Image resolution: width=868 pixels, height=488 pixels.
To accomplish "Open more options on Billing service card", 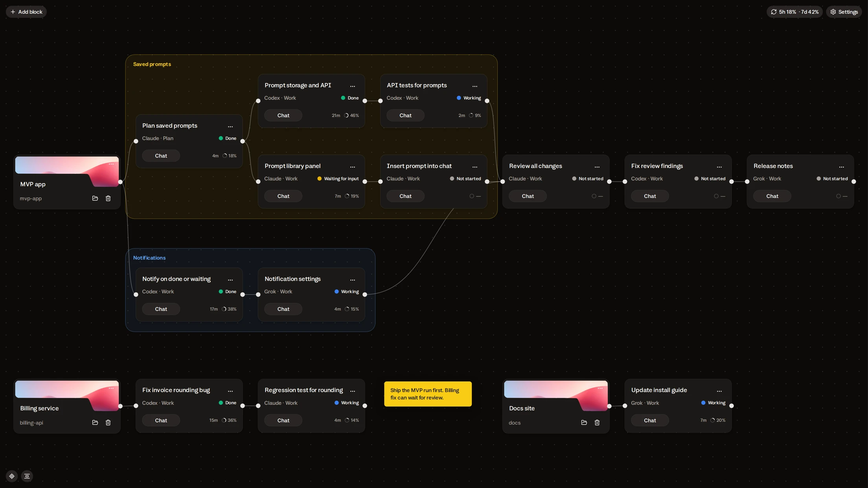I will 111,388.
